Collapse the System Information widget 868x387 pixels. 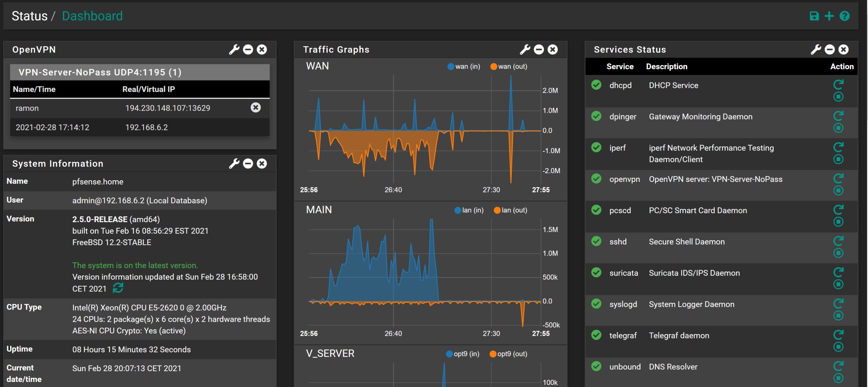point(248,164)
